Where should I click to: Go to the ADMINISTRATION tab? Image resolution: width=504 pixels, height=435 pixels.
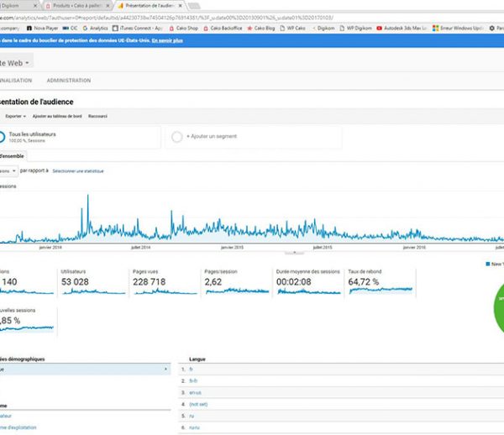[x=69, y=81]
